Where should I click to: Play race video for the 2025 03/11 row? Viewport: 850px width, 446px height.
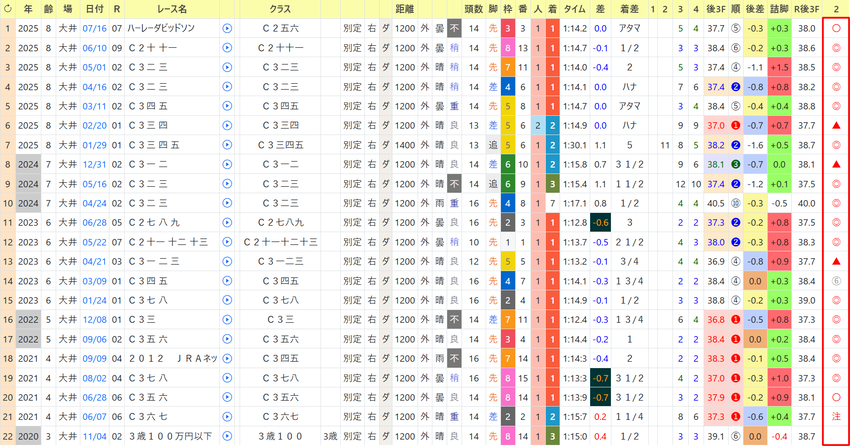(227, 106)
